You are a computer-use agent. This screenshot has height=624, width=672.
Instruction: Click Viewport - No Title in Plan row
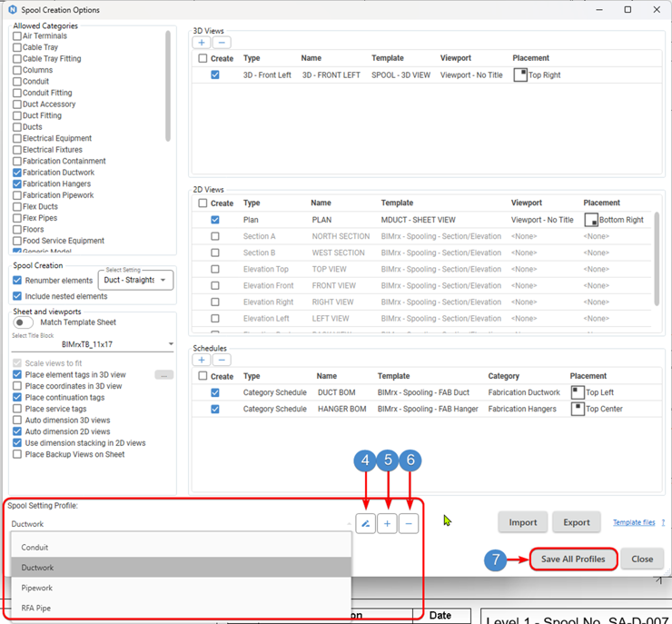coord(542,220)
